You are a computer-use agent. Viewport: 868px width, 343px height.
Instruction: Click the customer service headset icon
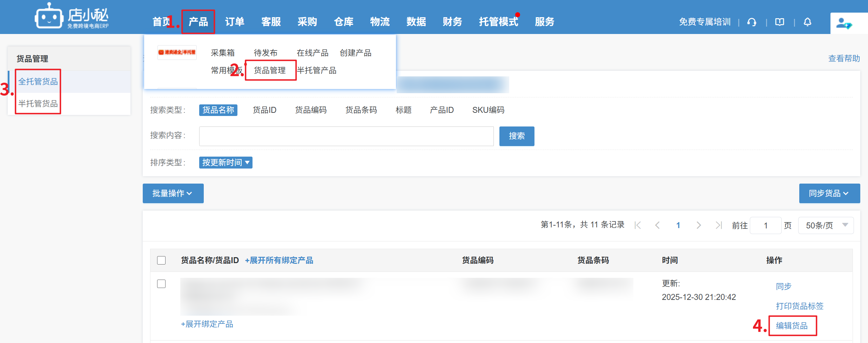(752, 22)
